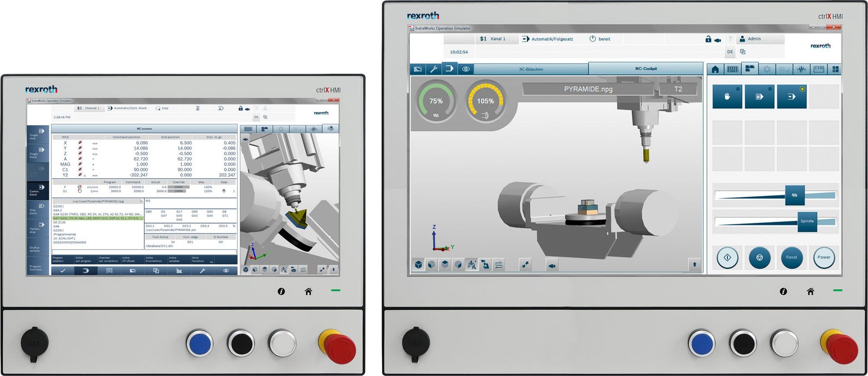This screenshot has width=868, height=376.
Task: Open the four-tile grid icon on larger HMI
Action: (835, 69)
